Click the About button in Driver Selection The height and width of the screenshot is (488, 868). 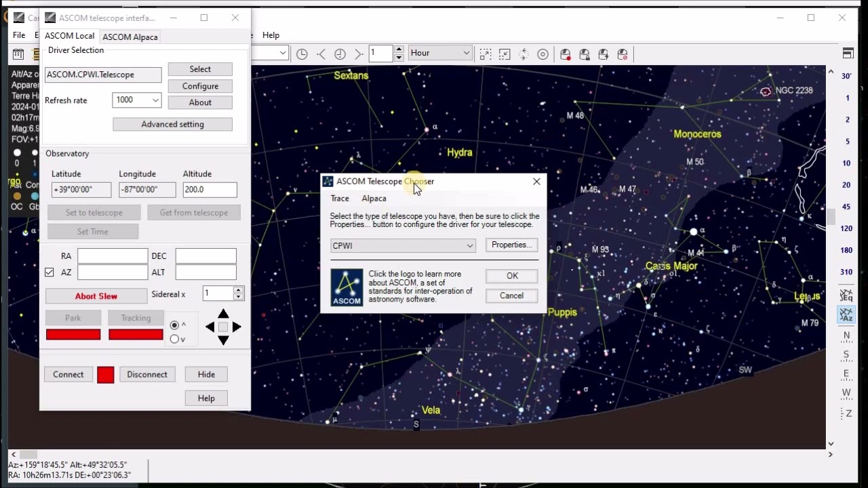[200, 102]
